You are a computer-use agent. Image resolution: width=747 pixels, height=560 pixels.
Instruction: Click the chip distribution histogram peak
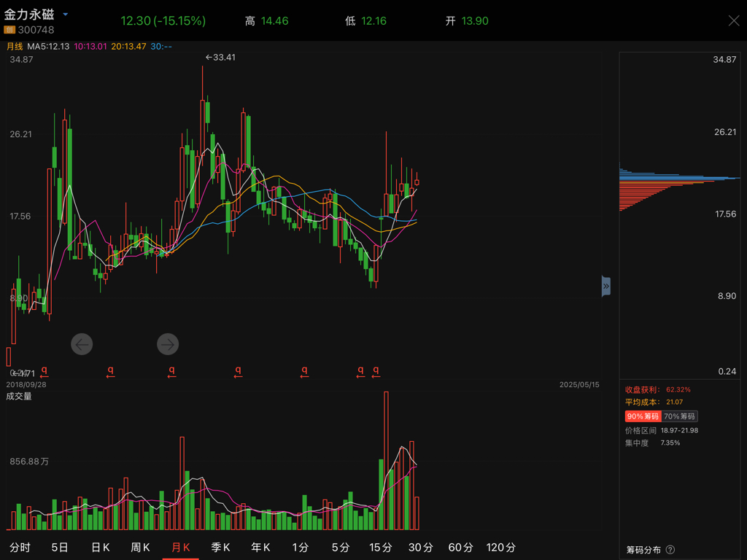[680, 178]
